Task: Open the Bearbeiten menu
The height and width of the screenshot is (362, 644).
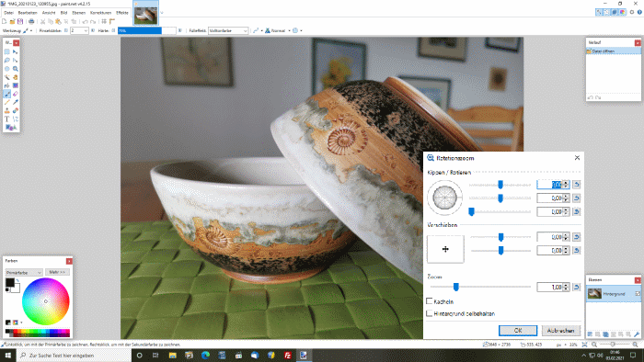Action: tap(28, 13)
